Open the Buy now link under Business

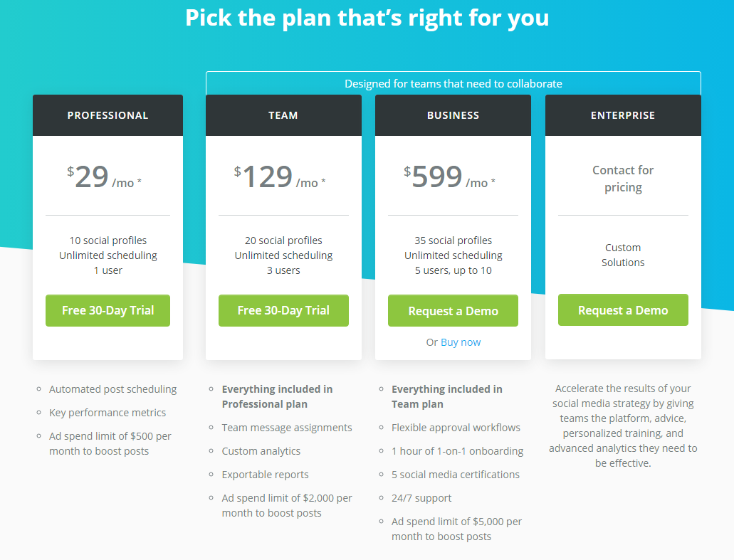(x=461, y=342)
